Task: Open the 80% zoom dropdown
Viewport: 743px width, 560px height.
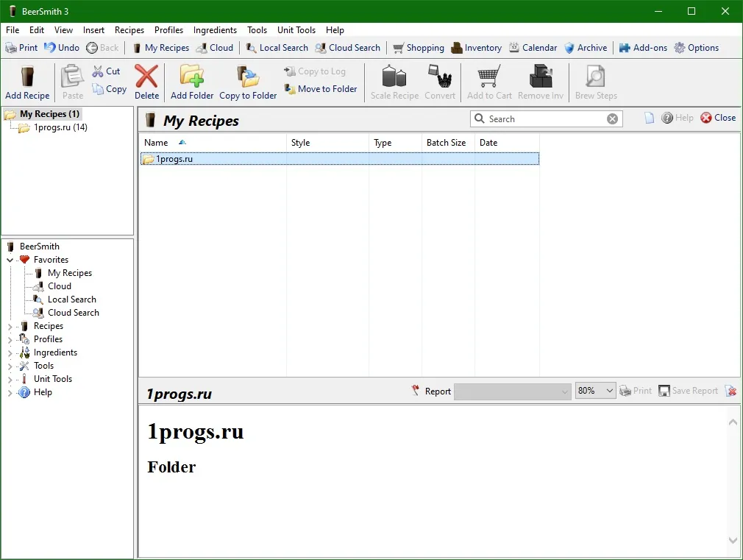Action: [595, 391]
